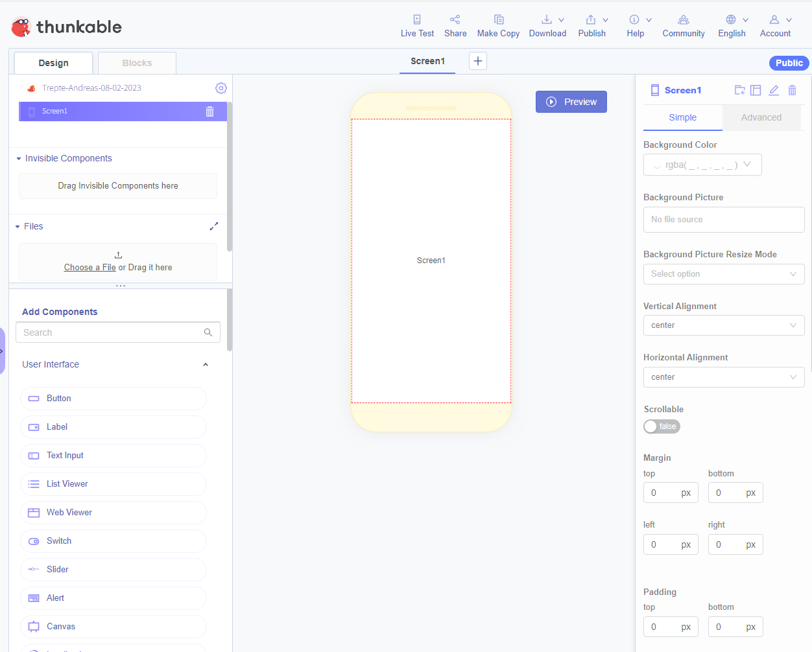Click the Add Components panel scrollbar
The width and height of the screenshot is (812, 652).
[x=230, y=320]
